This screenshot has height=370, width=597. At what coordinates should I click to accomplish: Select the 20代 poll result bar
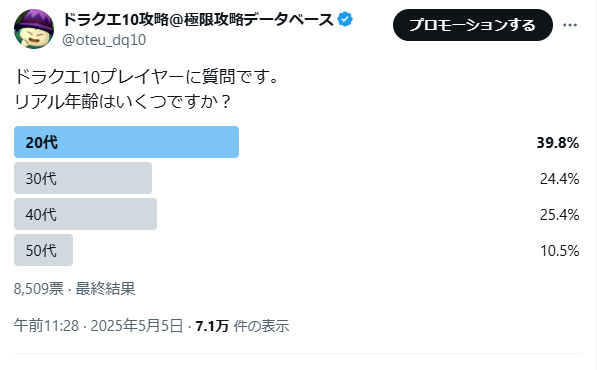point(126,142)
